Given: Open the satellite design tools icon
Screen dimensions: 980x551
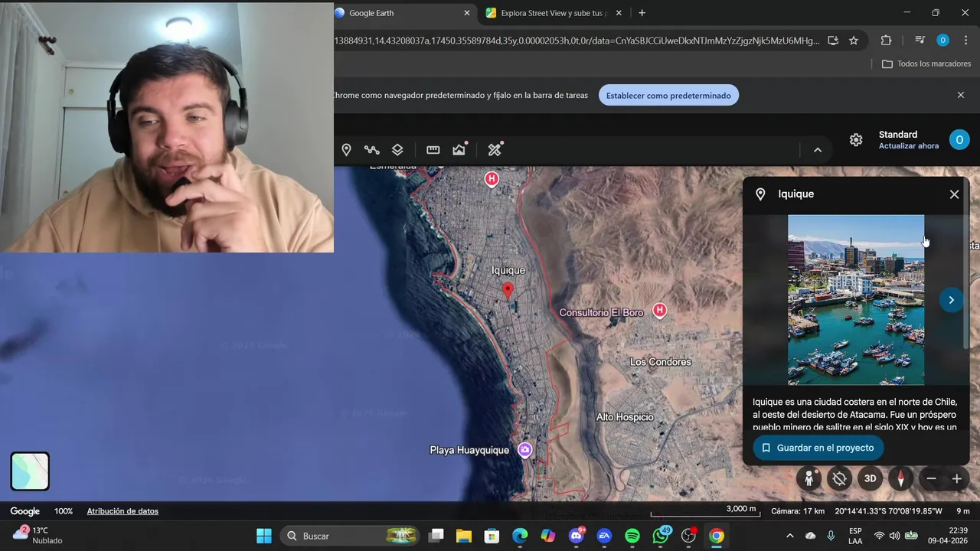Looking at the screenshot, I should [495, 150].
